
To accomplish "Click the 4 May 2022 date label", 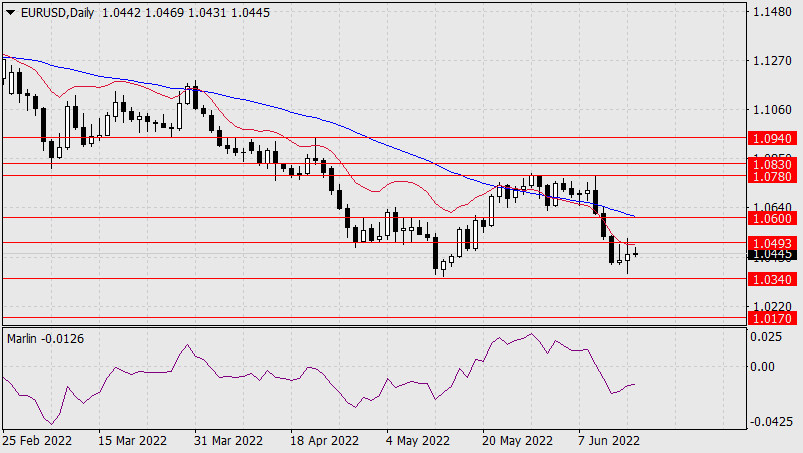I will (418, 441).
